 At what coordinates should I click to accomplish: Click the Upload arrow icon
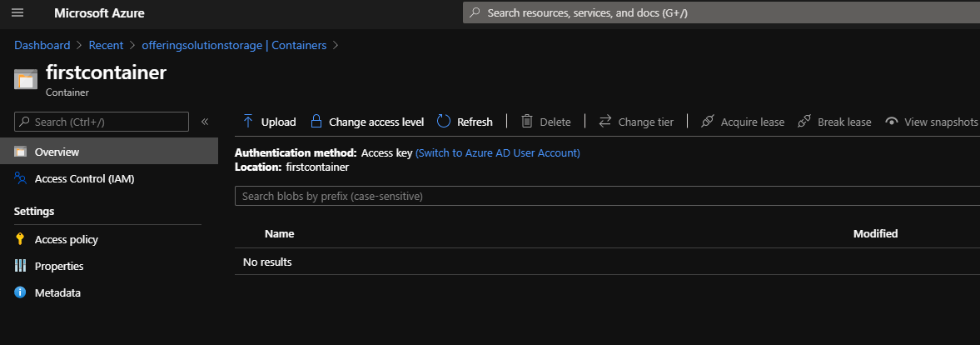(247, 122)
